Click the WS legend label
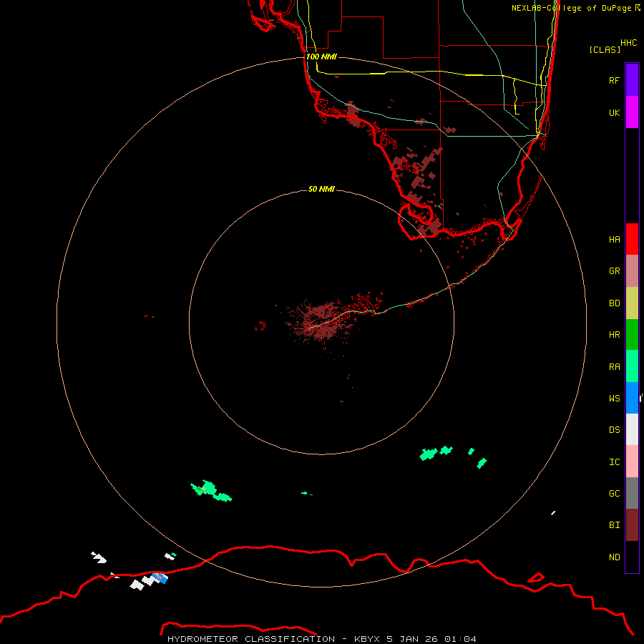644x644 pixels. pos(614,398)
